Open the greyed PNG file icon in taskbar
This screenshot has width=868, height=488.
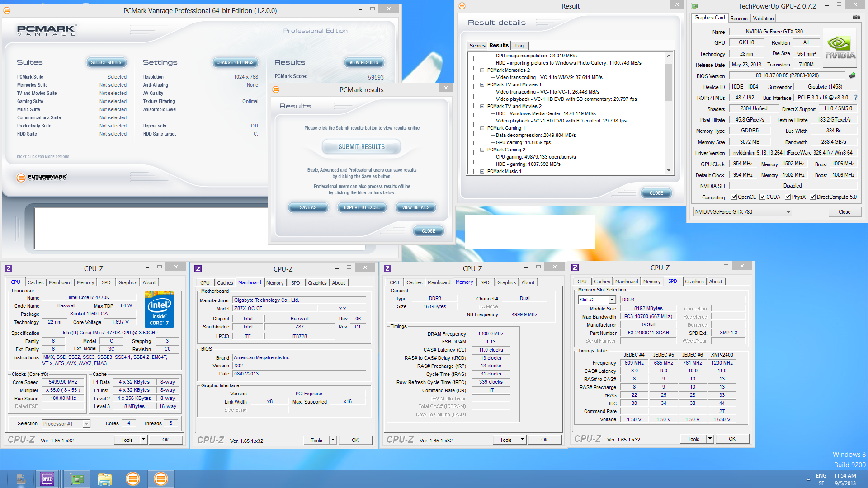pos(21,479)
